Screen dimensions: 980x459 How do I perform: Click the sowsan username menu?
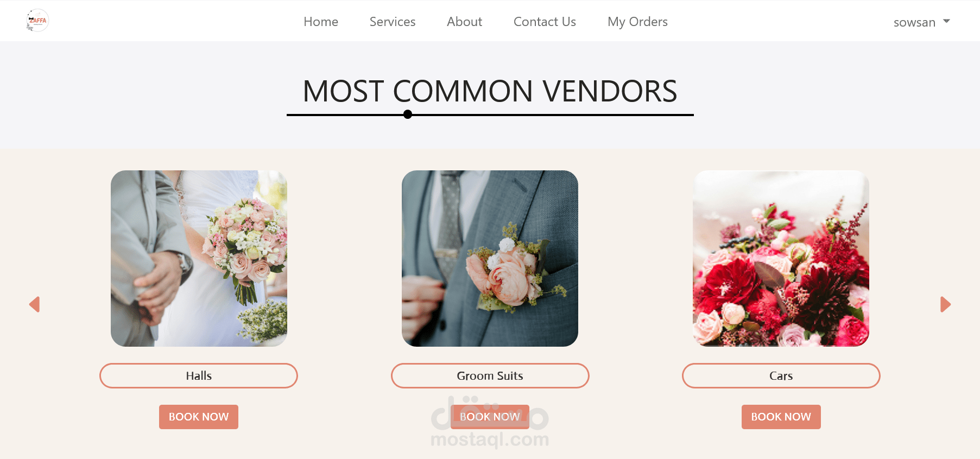point(914,22)
